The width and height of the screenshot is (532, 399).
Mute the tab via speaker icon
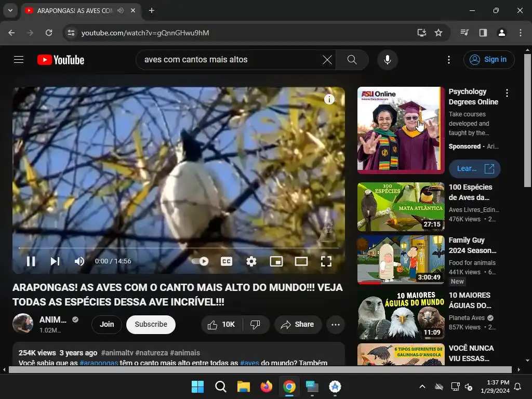[x=121, y=10]
